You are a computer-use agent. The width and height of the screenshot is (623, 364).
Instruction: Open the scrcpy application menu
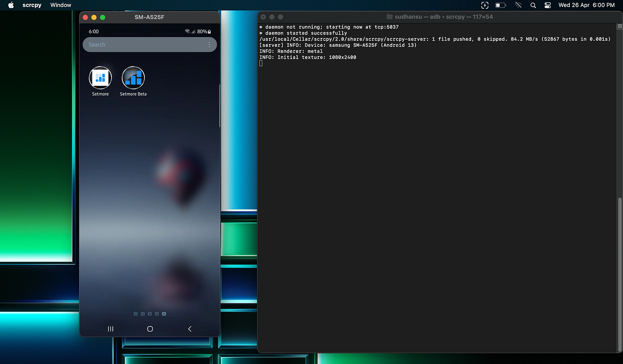pyautogui.click(x=32, y=5)
